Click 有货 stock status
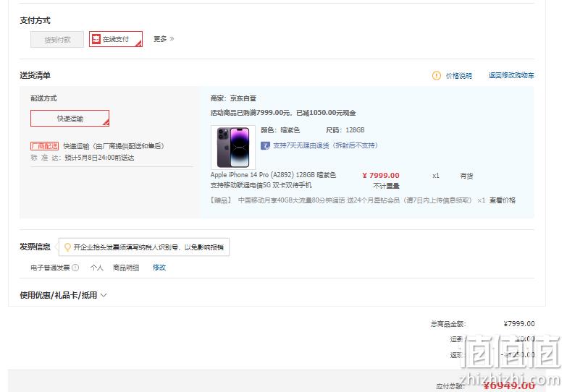The width and height of the screenshot is (567, 392). pyautogui.click(x=466, y=176)
